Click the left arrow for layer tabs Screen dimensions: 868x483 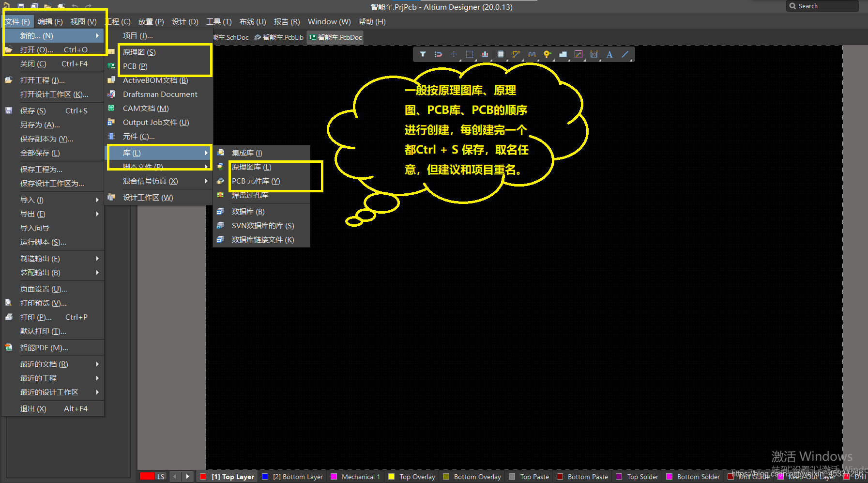click(x=175, y=477)
